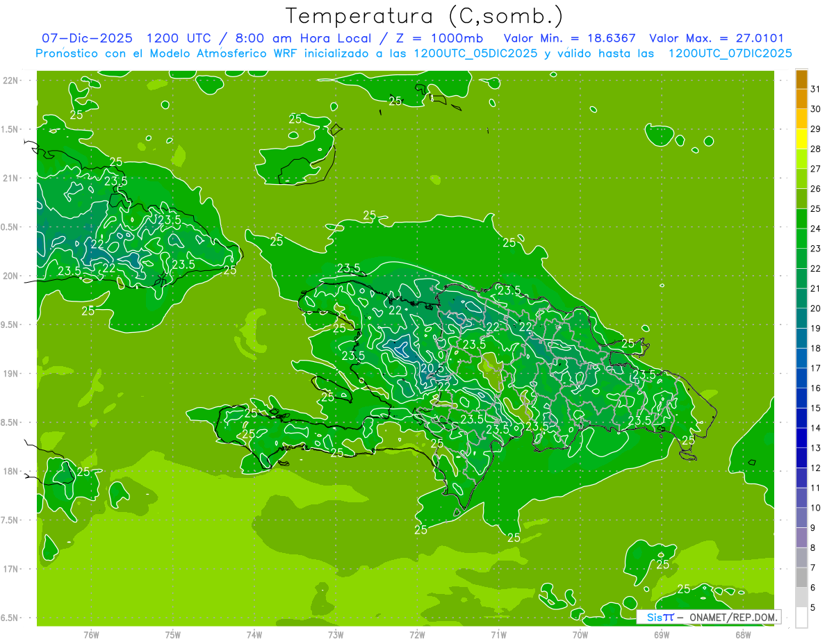Click the '25' colorbar scale label
The image size is (834, 644).
(x=816, y=208)
